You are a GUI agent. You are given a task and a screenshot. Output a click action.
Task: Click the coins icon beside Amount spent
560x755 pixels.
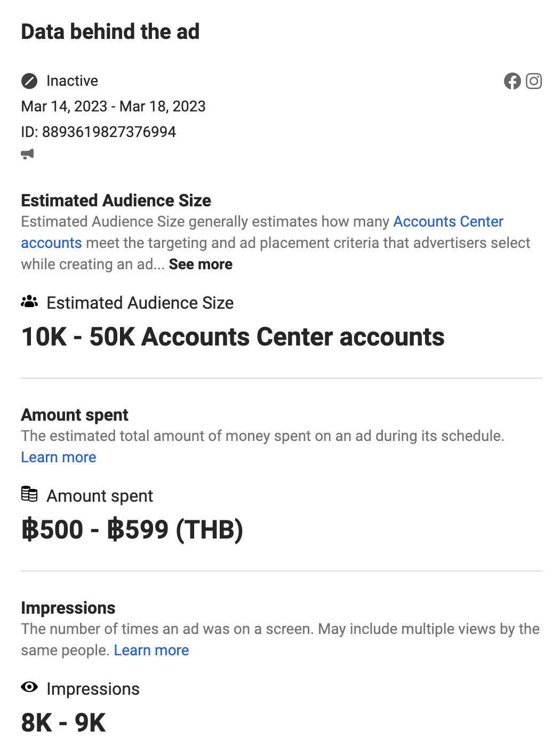(x=29, y=494)
